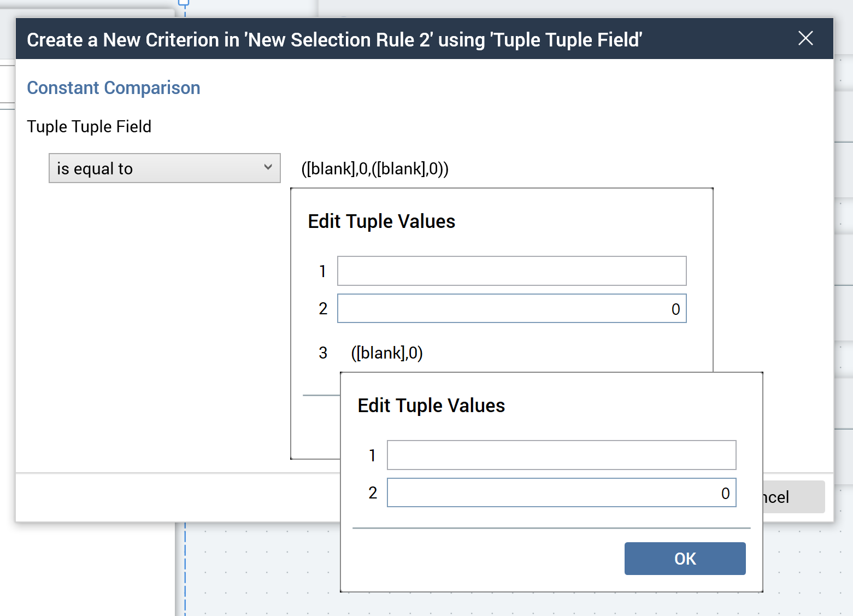
Task: Click the dialog title bar text
Action: (334, 40)
